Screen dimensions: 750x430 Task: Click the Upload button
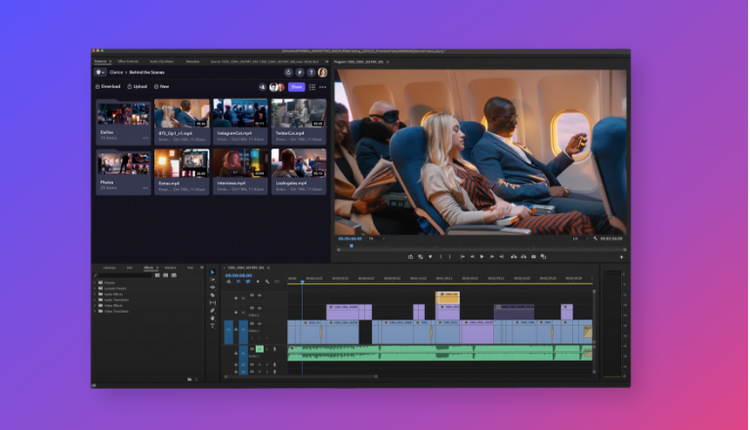pos(137,87)
